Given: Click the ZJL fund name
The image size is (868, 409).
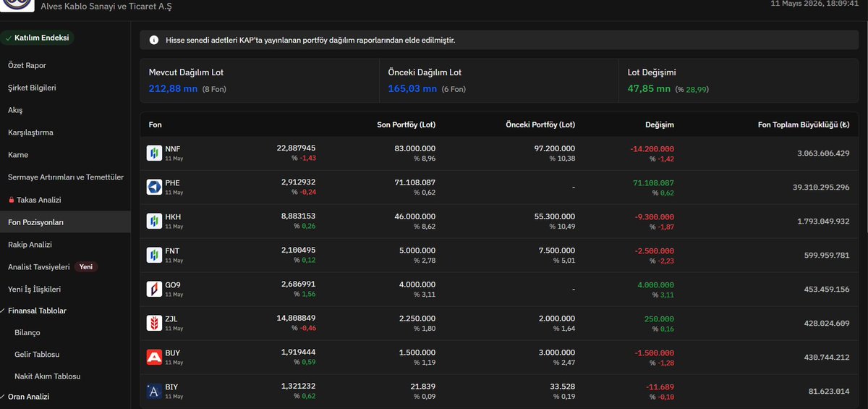Looking at the screenshot, I should click(172, 319).
